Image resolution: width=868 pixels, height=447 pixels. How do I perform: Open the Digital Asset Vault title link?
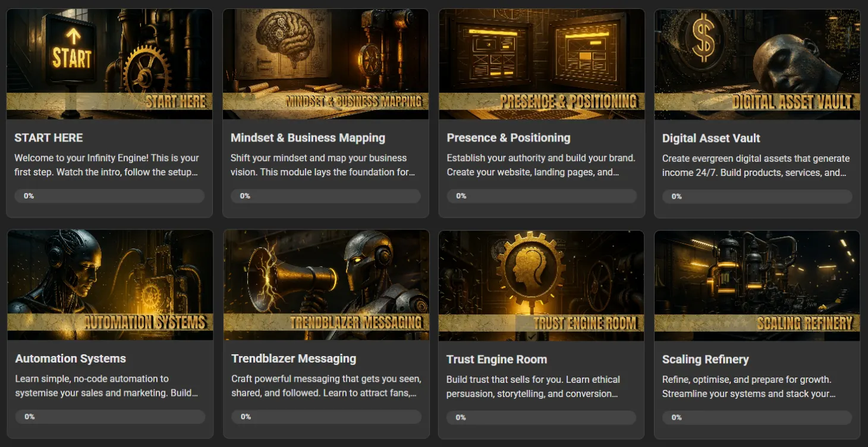[711, 138]
